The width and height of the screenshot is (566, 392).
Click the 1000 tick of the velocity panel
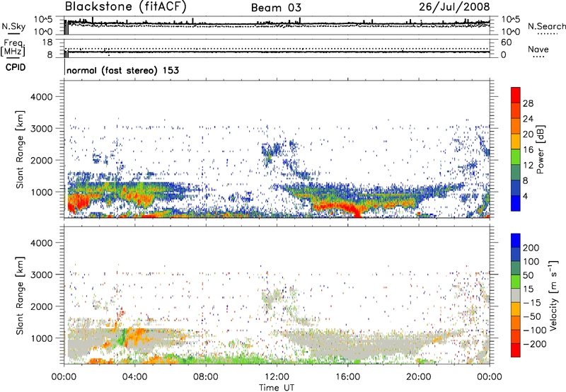coord(42,338)
